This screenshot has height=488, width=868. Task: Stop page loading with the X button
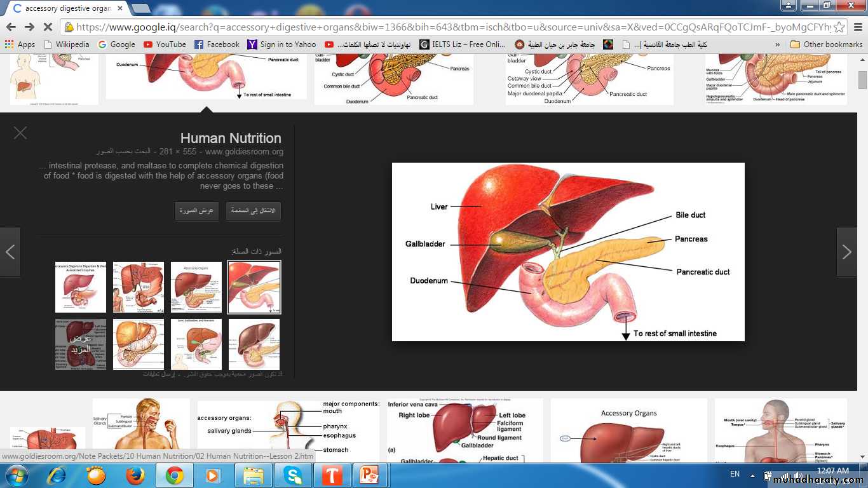click(x=48, y=27)
